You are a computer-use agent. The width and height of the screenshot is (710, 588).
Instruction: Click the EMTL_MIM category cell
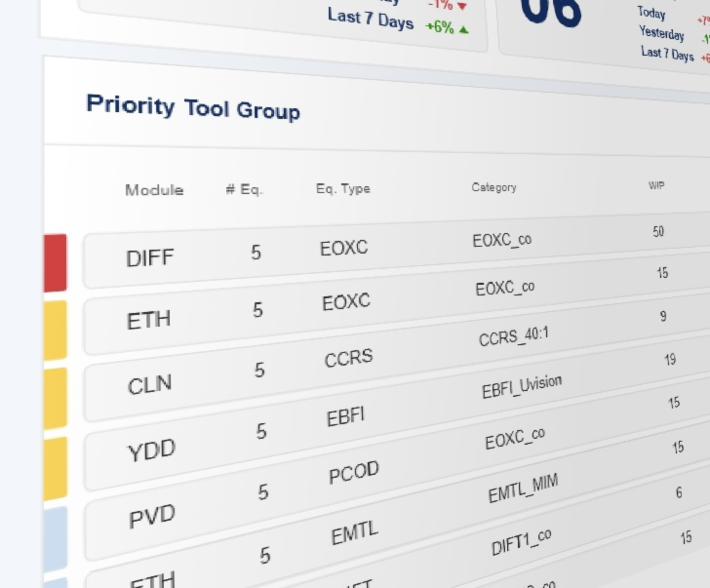(523, 488)
